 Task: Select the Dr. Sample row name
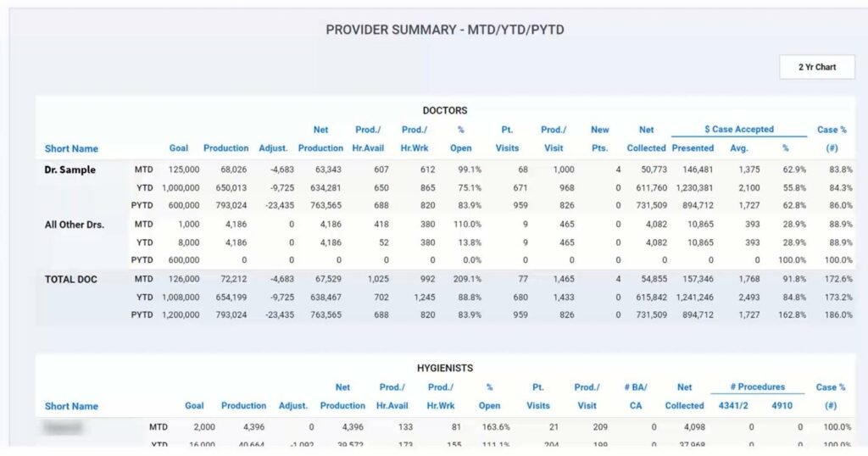(70, 170)
